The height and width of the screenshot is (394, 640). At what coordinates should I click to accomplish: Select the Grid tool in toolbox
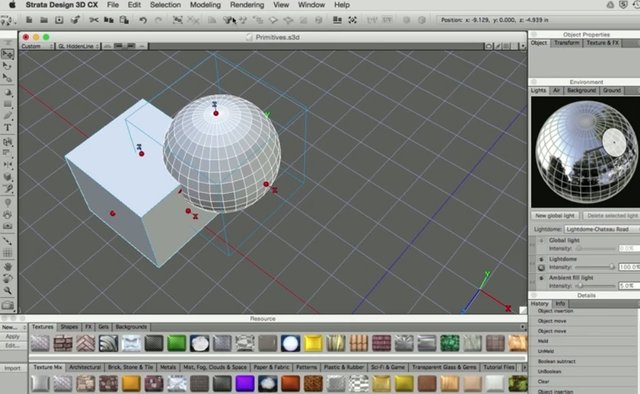(x=7, y=253)
